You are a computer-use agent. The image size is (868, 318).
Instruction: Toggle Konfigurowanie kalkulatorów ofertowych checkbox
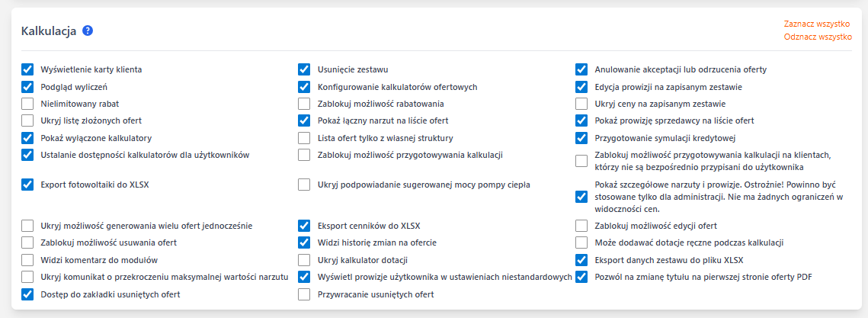coord(304,87)
